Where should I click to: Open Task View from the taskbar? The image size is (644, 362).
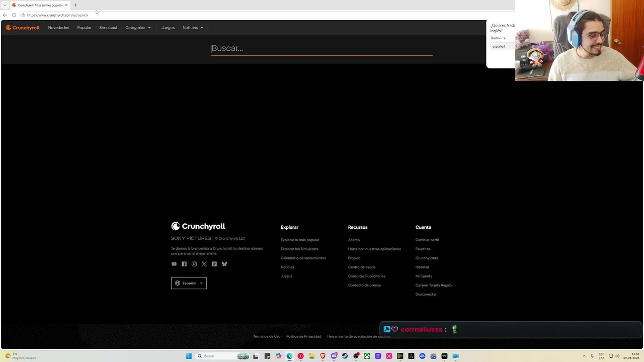tap(256, 356)
